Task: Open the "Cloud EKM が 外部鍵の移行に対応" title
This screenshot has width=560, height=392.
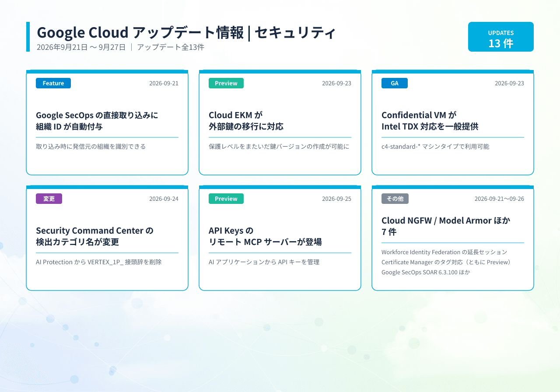Action: (x=246, y=121)
